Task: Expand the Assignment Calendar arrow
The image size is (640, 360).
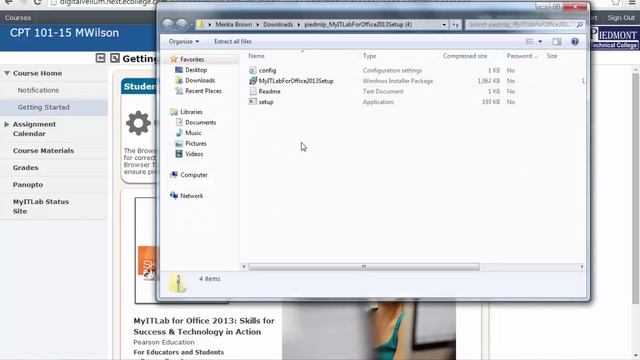Action: pyautogui.click(x=7, y=124)
